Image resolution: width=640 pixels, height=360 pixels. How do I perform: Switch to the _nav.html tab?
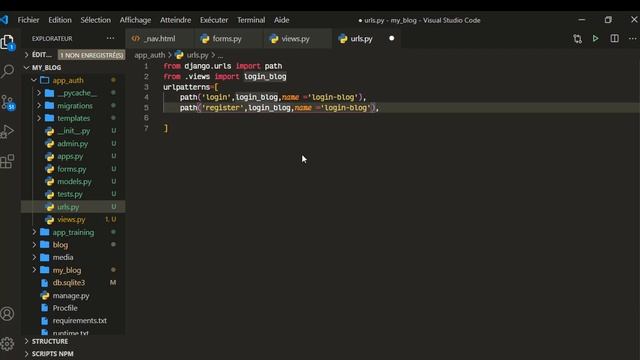[x=160, y=39]
